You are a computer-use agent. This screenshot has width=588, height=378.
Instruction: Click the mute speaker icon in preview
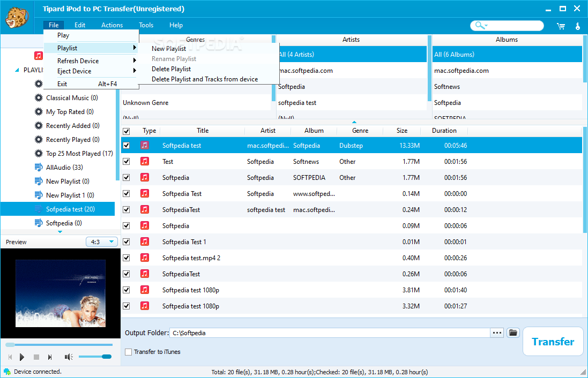[x=69, y=357]
